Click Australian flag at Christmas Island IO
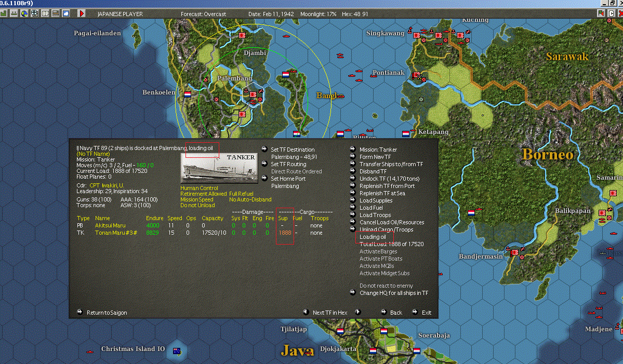623x364 pixels. pos(177,351)
